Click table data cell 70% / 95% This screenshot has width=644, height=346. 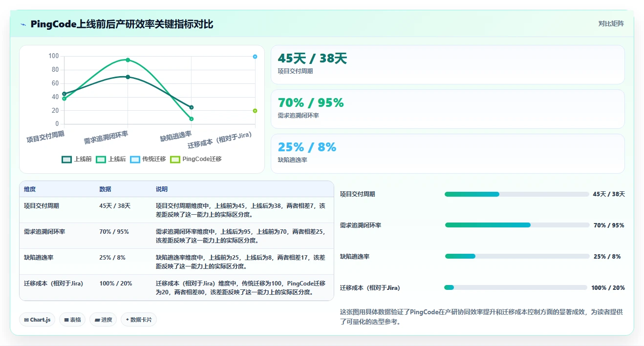coord(114,232)
